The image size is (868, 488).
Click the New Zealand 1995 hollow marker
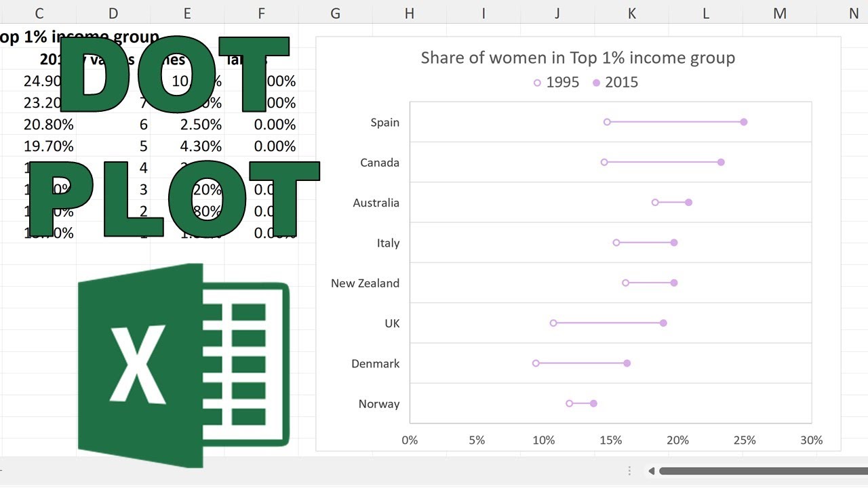tap(625, 283)
